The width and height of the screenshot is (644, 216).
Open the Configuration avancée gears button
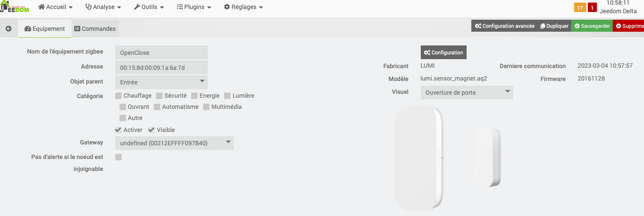coord(504,26)
